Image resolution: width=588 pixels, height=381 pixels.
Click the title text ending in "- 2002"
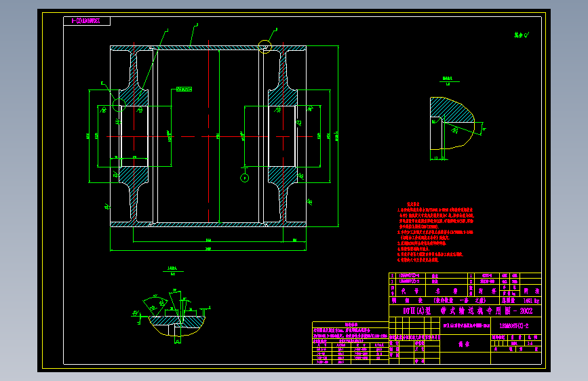point(468,311)
